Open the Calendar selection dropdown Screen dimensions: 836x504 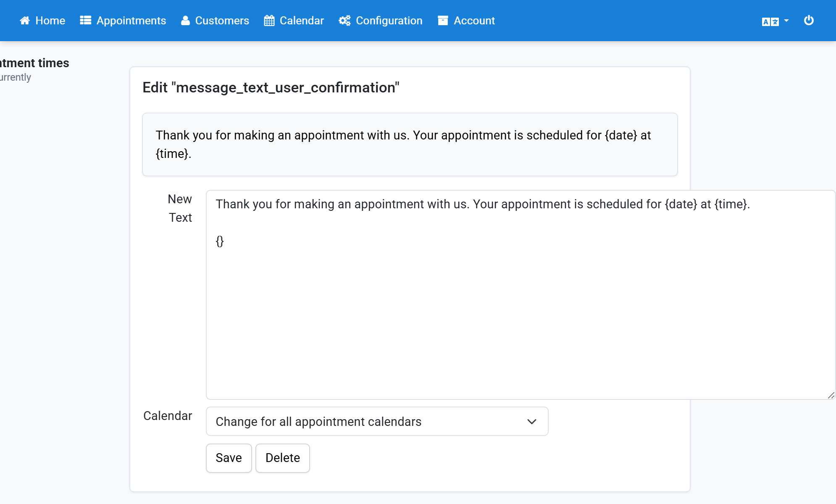377,421
